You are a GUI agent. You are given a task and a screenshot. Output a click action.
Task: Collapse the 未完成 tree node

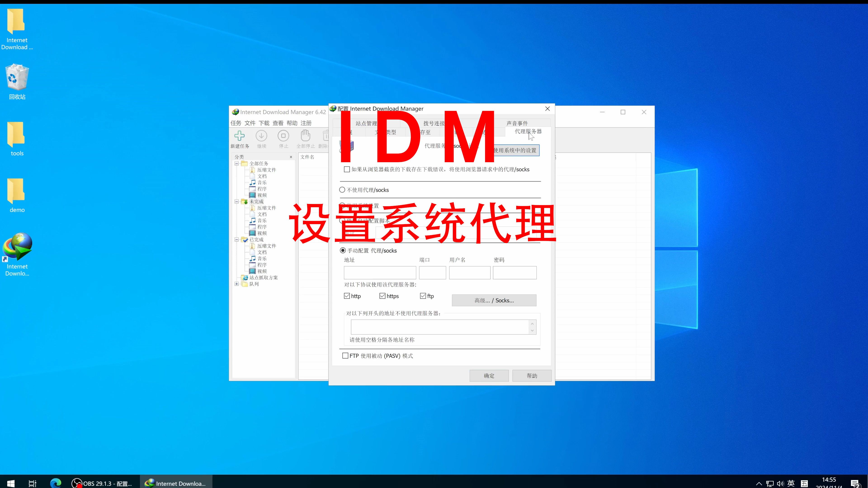(237, 202)
